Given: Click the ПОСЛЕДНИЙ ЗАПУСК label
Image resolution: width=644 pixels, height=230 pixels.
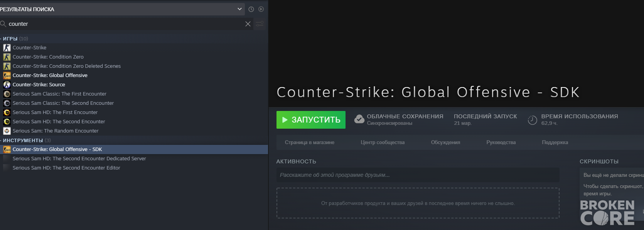Looking at the screenshot, I should coord(486,116).
